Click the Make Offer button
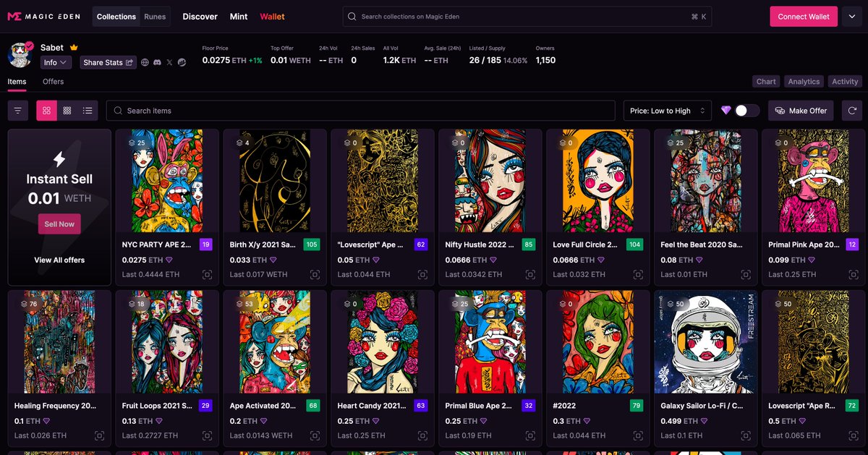Image resolution: width=868 pixels, height=455 pixels. (801, 111)
